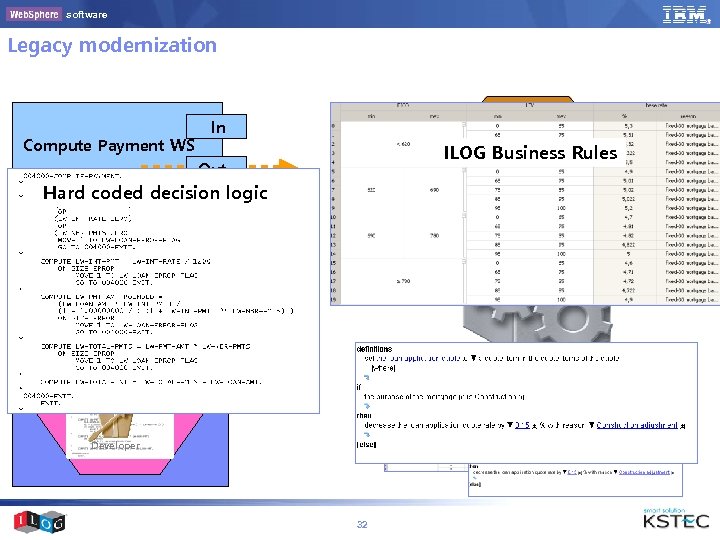Click the [else] placeholder in the back rule panel
The image size is (720, 540).
tap(475, 484)
